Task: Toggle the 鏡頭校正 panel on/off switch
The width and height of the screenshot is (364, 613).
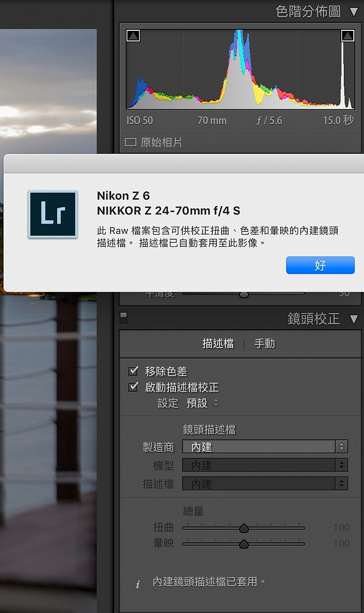Action: tap(123, 318)
